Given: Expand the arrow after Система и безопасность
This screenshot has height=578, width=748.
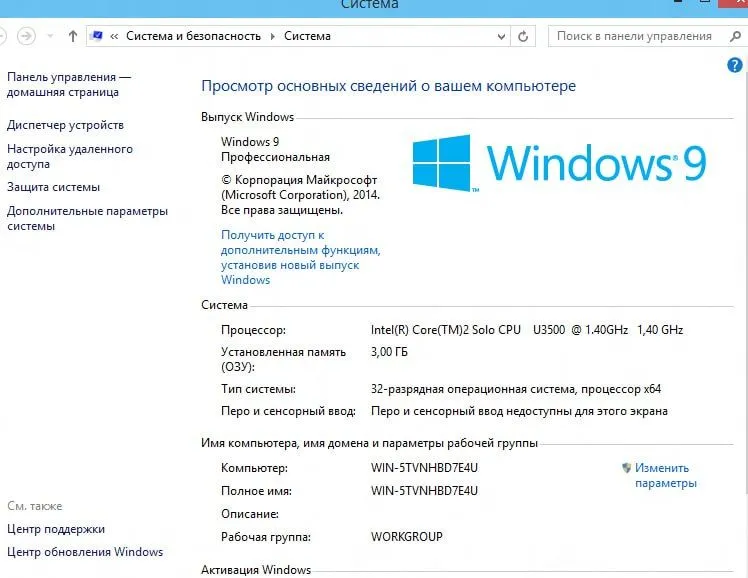Looking at the screenshot, I should coord(272,36).
